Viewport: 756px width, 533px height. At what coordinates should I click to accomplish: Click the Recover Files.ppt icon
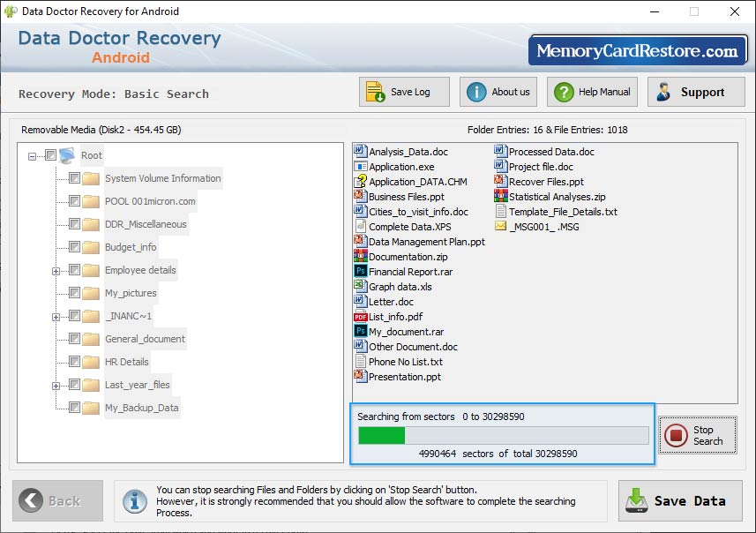pos(500,182)
